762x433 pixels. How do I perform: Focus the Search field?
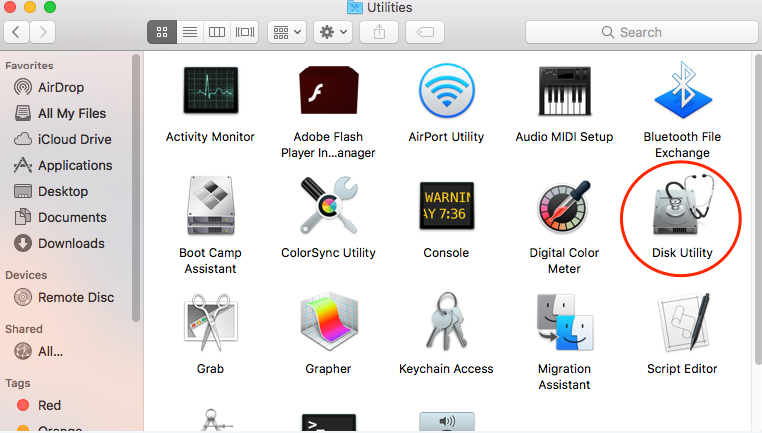coord(642,33)
